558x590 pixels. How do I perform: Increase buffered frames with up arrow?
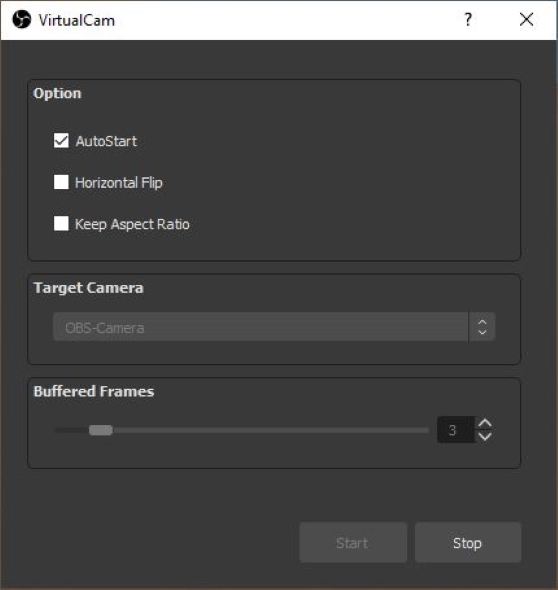coord(485,424)
